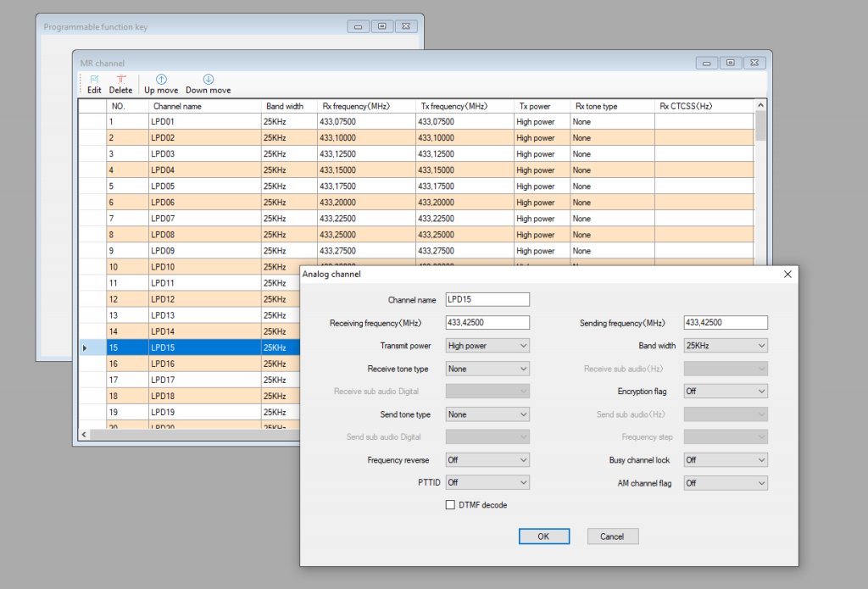Click the Receiving frequency input field

tap(487, 323)
